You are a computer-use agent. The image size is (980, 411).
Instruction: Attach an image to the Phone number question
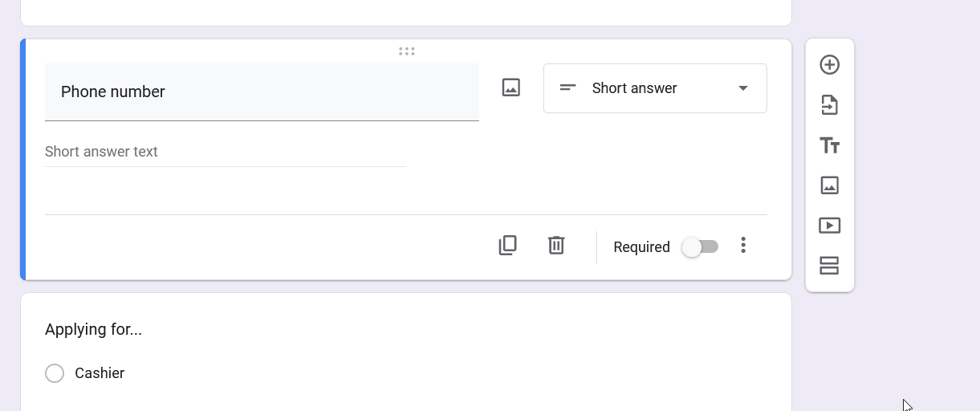click(x=511, y=87)
